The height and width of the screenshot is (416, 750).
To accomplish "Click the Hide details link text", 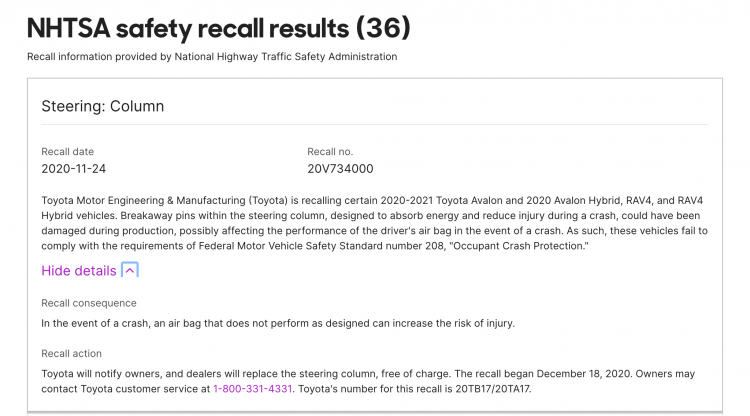I will (79, 271).
